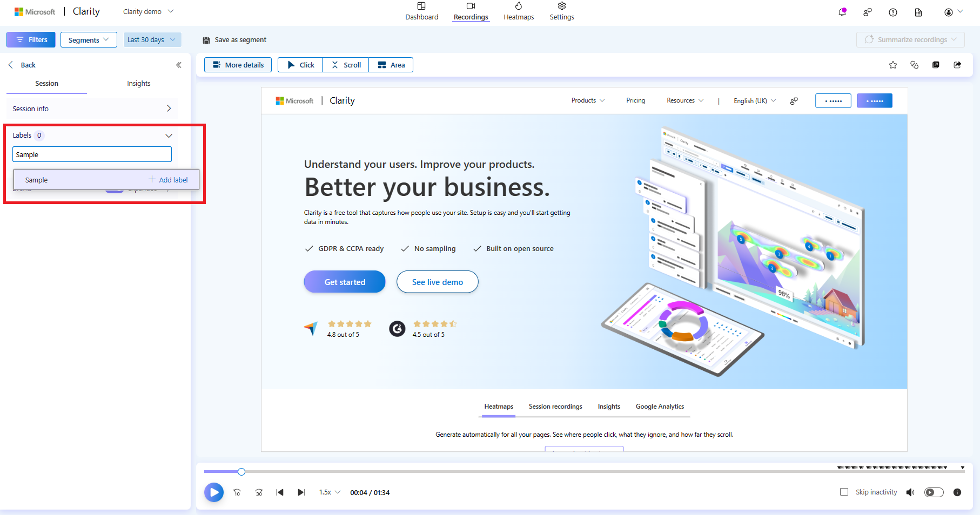The height and width of the screenshot is (515, 980).
Task: Change the Last 30 days date range
Action: 152,39
